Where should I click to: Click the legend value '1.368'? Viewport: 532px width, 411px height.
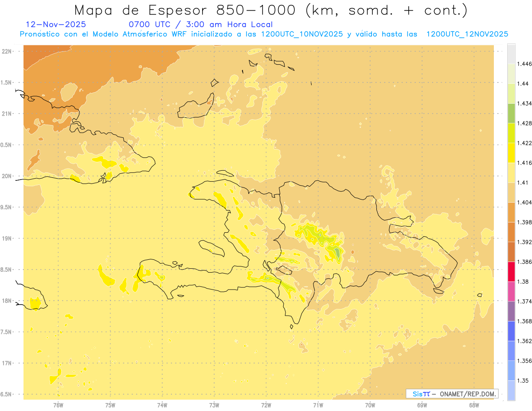(x=525, y=321)
